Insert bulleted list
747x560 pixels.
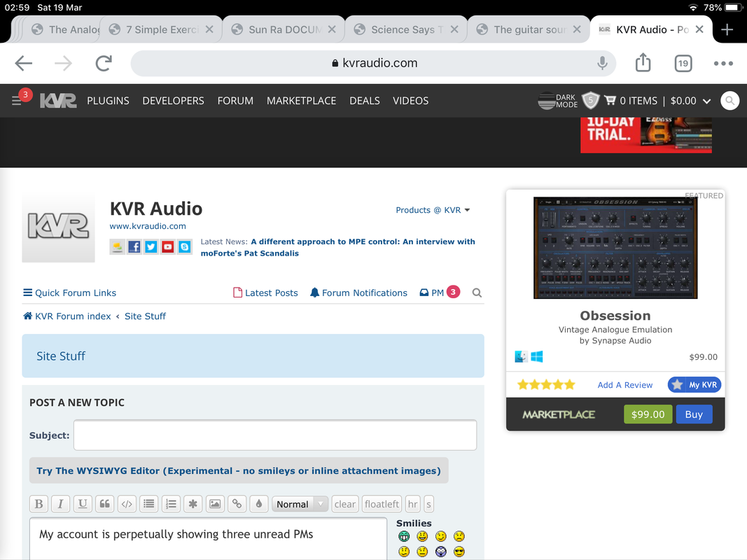(x=148, y=504)
